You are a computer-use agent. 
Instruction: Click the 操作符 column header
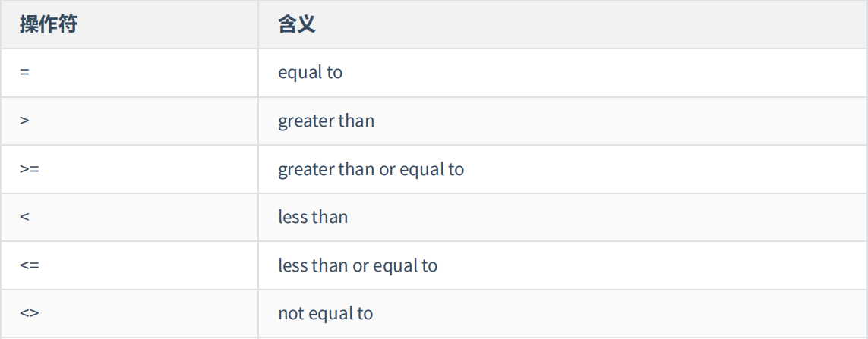[x=49, y=25]
